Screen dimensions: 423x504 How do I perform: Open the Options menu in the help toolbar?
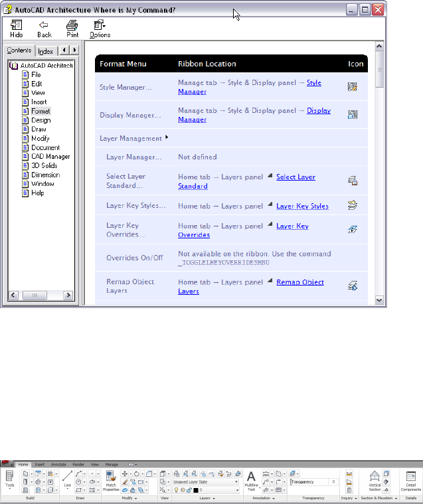[x=100, y=29]
